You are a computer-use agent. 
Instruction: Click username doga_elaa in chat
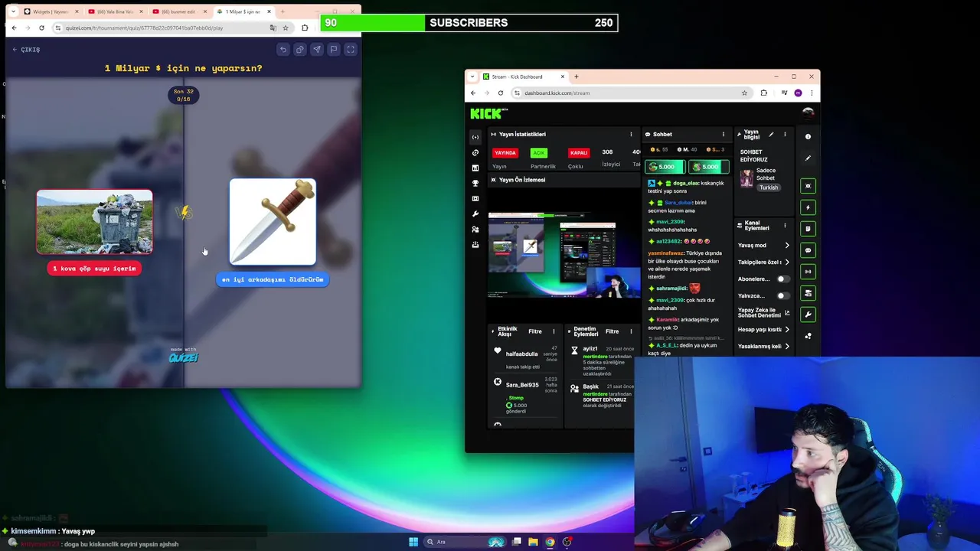point(686,183)
